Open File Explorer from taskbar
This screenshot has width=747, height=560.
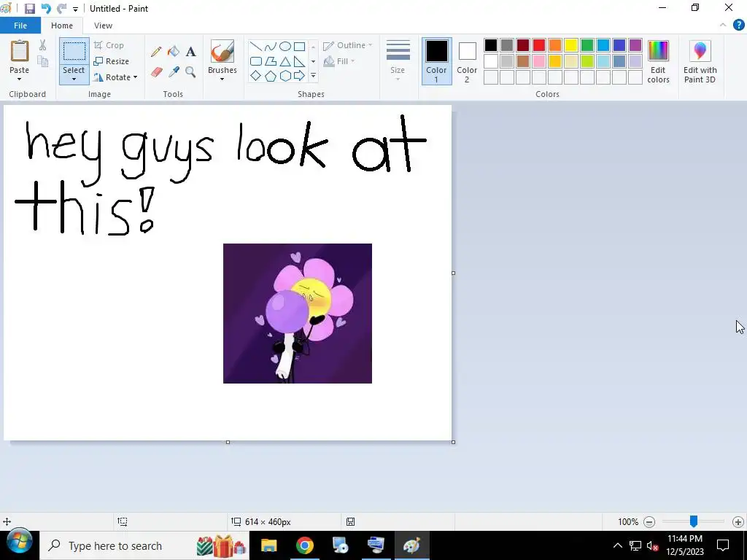pos(268,545)
